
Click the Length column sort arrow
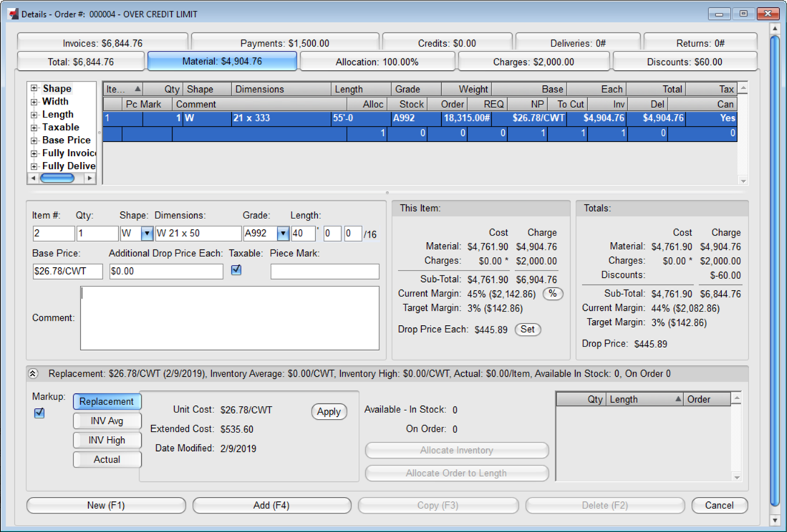pos(677,400)
